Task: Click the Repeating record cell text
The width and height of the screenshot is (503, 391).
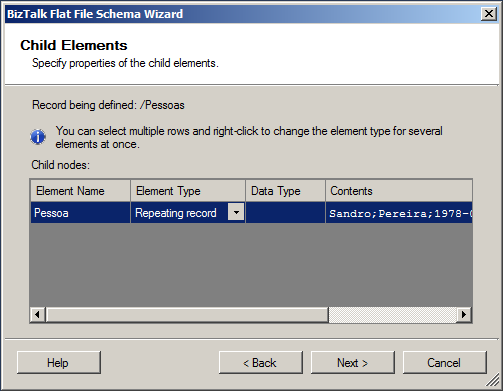Action: point(176,213)
